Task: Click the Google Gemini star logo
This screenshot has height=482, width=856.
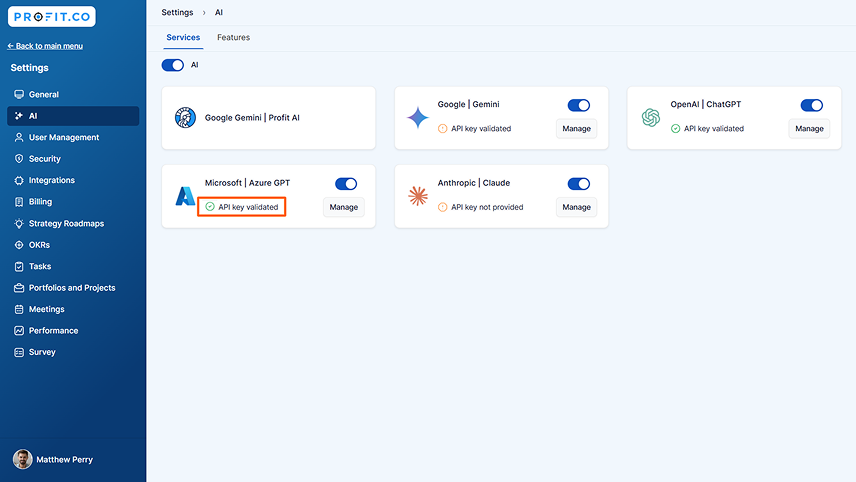Action: click(418, 117)
